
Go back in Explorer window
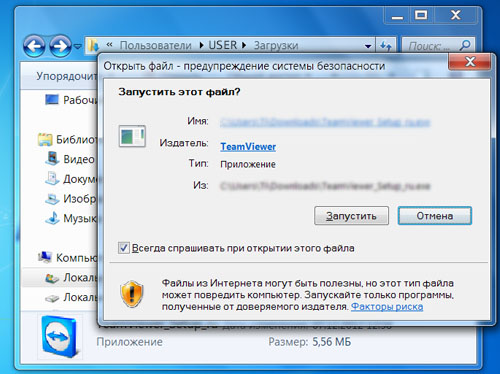(x=34, y=46)
